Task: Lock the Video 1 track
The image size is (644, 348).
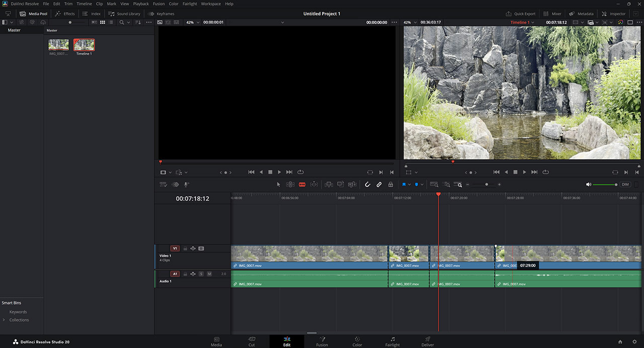Action: point(185,248)
